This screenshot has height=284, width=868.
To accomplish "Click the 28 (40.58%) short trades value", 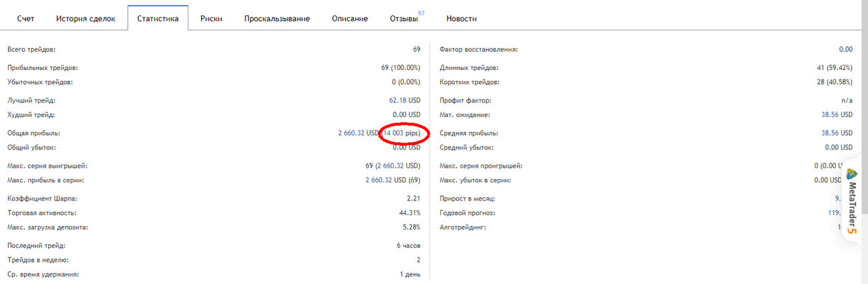I will (834, 82).
